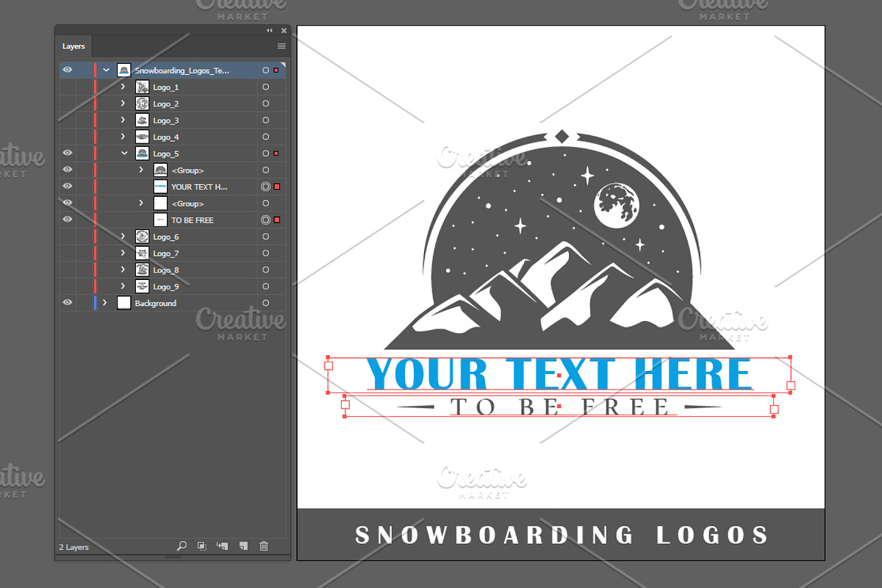Image resolution: width=882 pixels, height=588 pixels.
Task: Expand the Logo_3 sublayer
Action: click(x=123, y=121)
